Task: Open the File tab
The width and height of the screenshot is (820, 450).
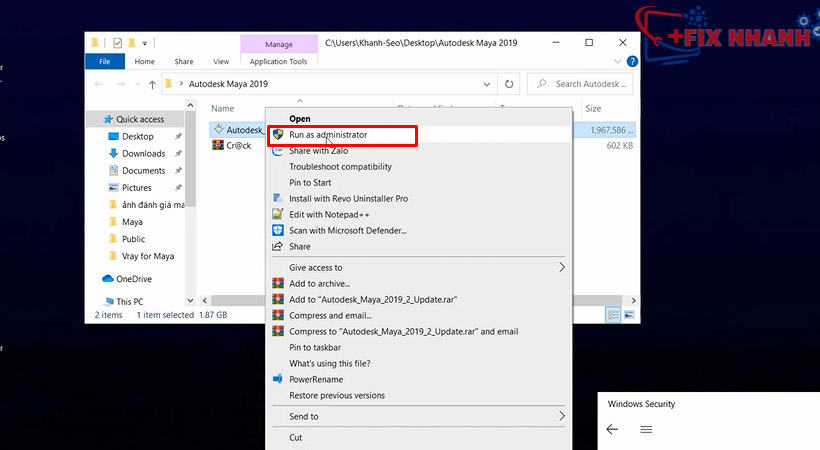Action: click(x=104, y=62)
